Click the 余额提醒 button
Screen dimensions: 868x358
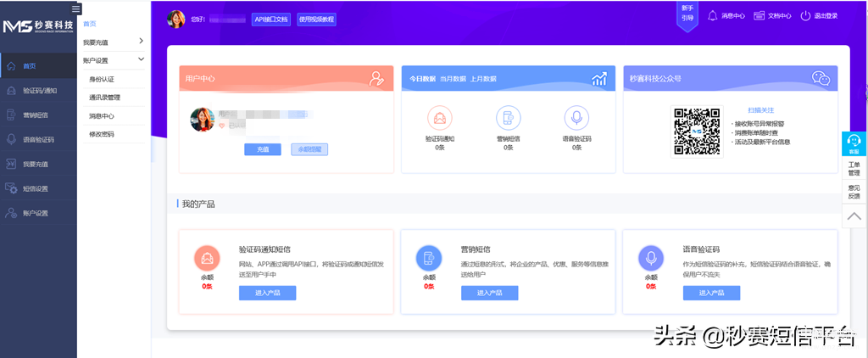309,149
